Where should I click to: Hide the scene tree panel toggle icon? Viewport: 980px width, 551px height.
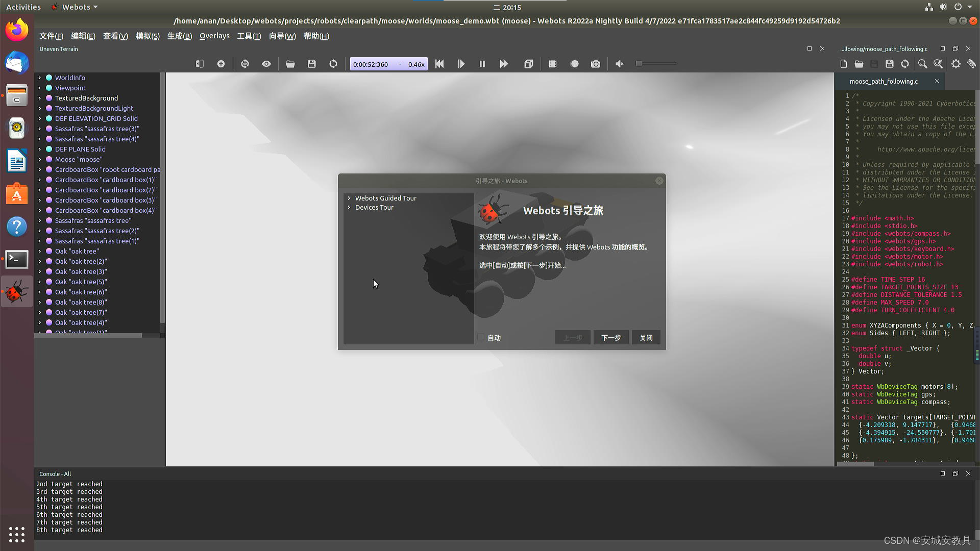point(200,64)
